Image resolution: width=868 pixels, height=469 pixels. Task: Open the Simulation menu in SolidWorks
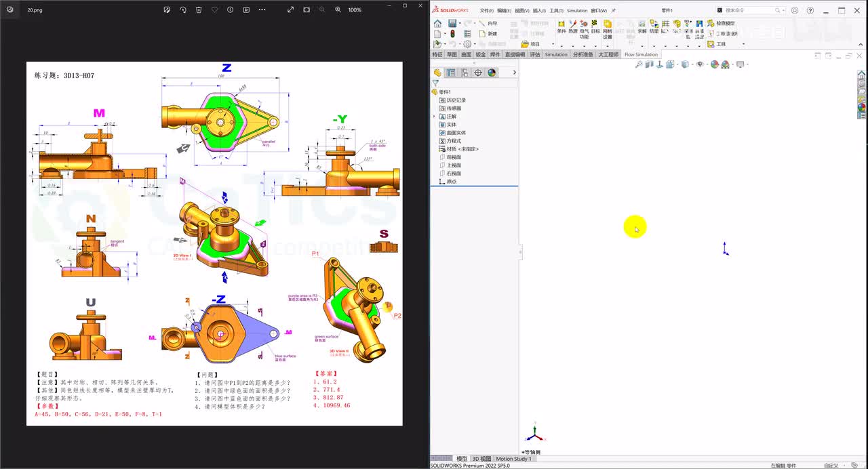577,11
